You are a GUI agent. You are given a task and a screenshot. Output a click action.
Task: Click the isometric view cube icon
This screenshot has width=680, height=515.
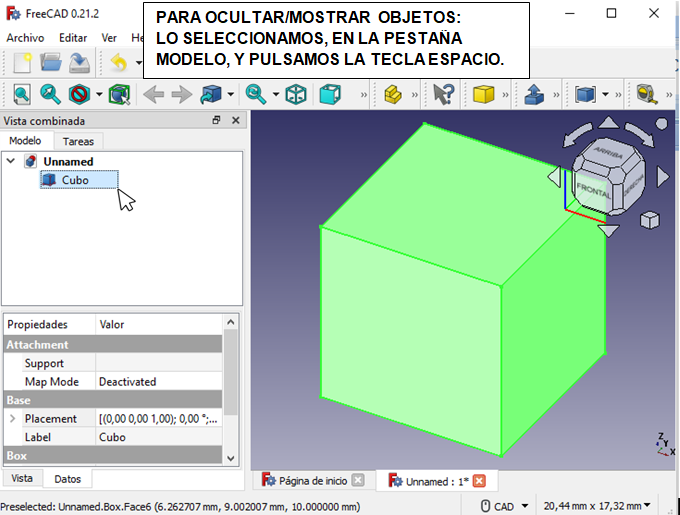(x=296, y=95)
